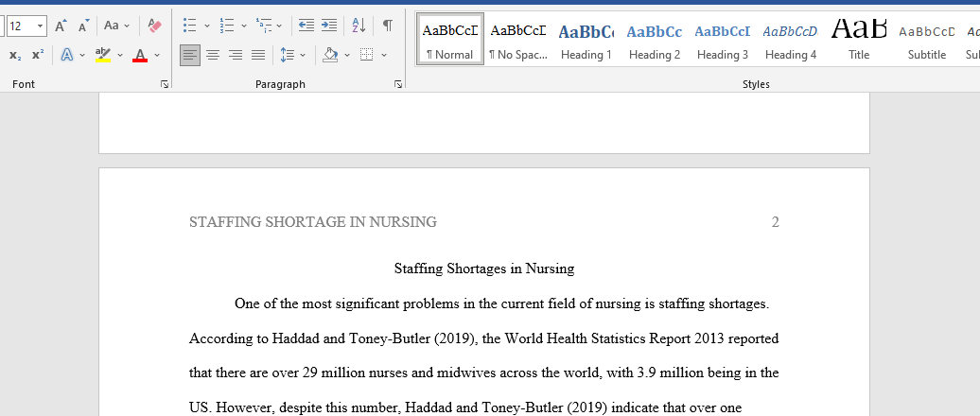Click the Increase Font Size icon
Screen dimensions: 980x416
[x=61, y=26]
